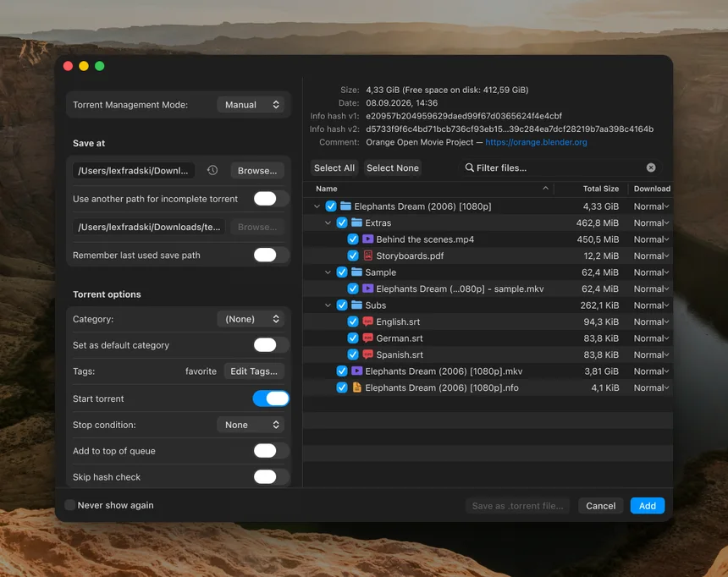Uncheck Storyboards.pdf checkbox
Screen dimensions: 728x577
tap(353, 256)
